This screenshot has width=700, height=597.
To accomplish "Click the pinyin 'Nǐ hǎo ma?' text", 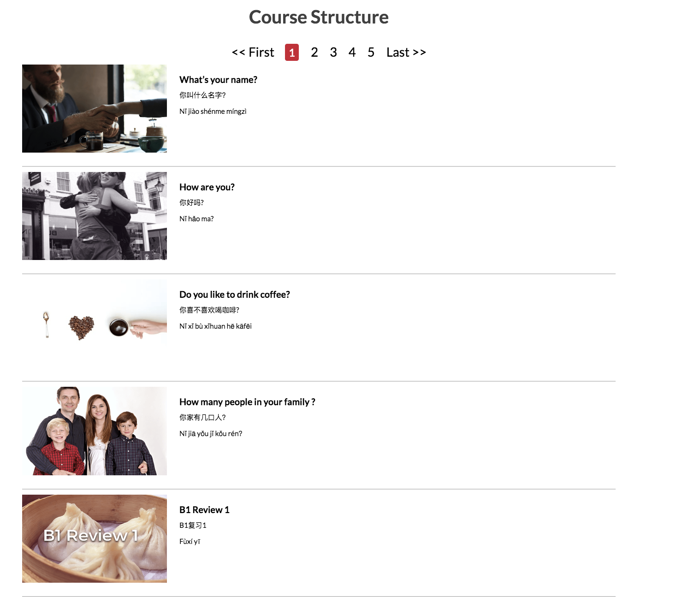I will (x=196, y=219).
